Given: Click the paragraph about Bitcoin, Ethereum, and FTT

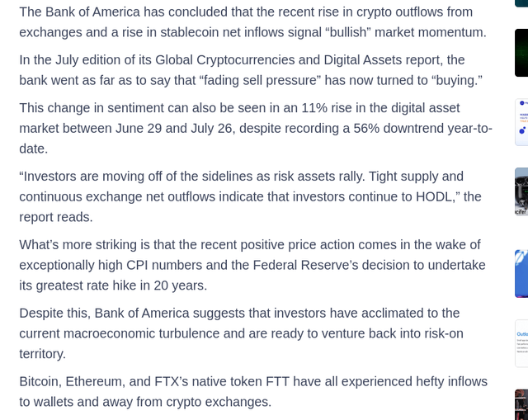Looking at the screenshot, I should 253,392.
